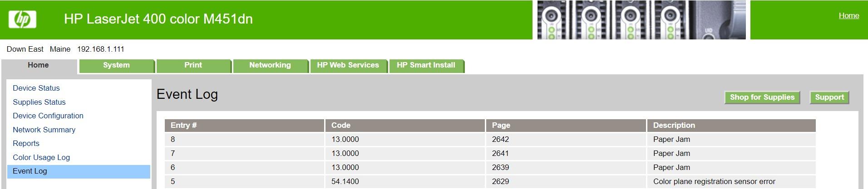The width and height of the screenshot is (868, 189).
Task: Open the Color Usage Log link
Action: click(41, 157)
